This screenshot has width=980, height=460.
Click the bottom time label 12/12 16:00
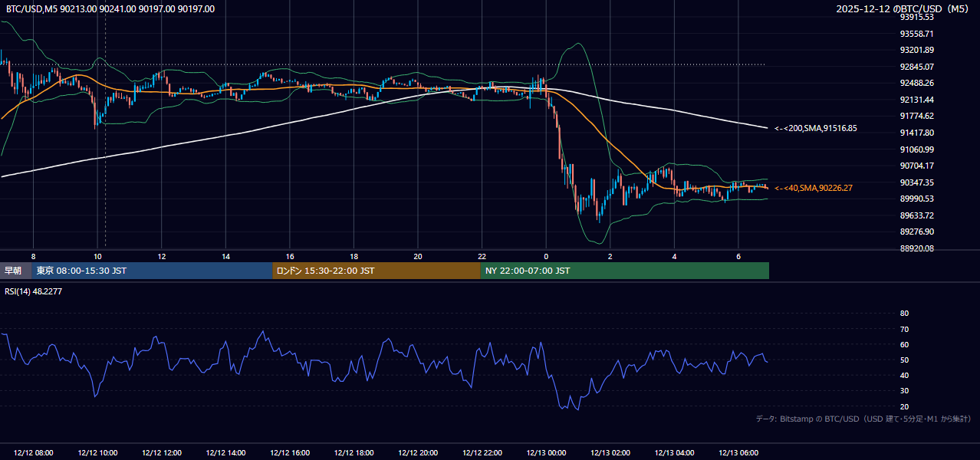(289, 453)
